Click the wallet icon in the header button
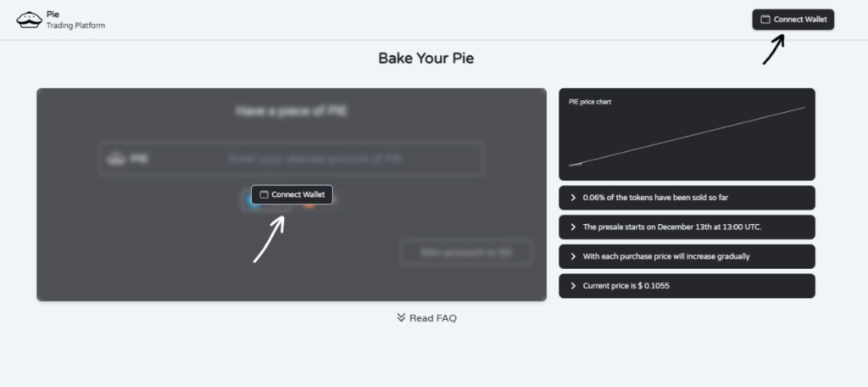This screenshot has width=868, height=387. coord(765,20)
